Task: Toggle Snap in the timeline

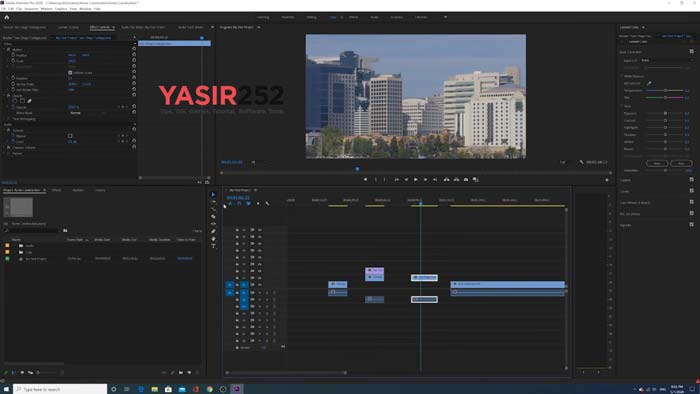Action: [x=239, y=203]
